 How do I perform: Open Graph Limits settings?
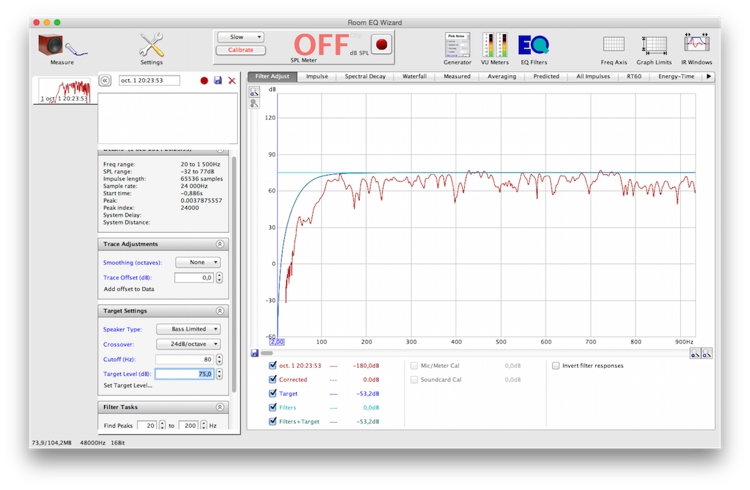click(x=654, y=50)
